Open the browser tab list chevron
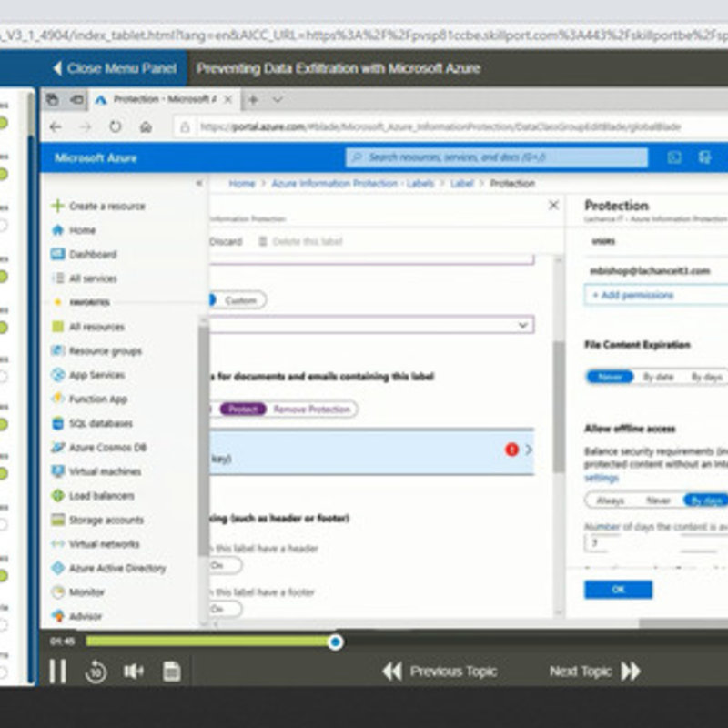 click(x=278, y=99)
